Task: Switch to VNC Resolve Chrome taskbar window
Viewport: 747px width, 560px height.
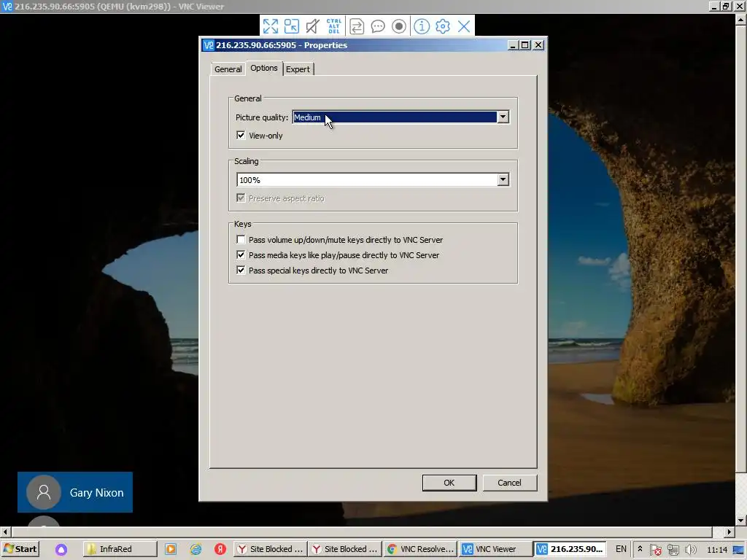Action: click(x=420, y=549)
